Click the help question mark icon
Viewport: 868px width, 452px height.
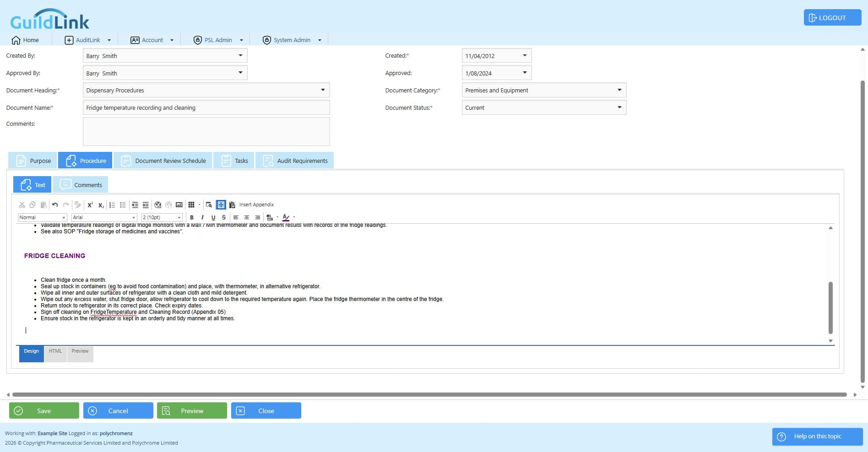tap(781, 436)
